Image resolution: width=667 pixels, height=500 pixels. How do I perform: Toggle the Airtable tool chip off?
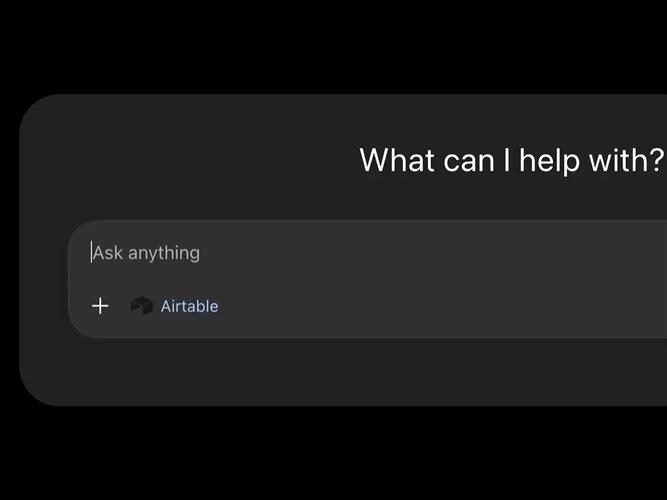(174, 306)
